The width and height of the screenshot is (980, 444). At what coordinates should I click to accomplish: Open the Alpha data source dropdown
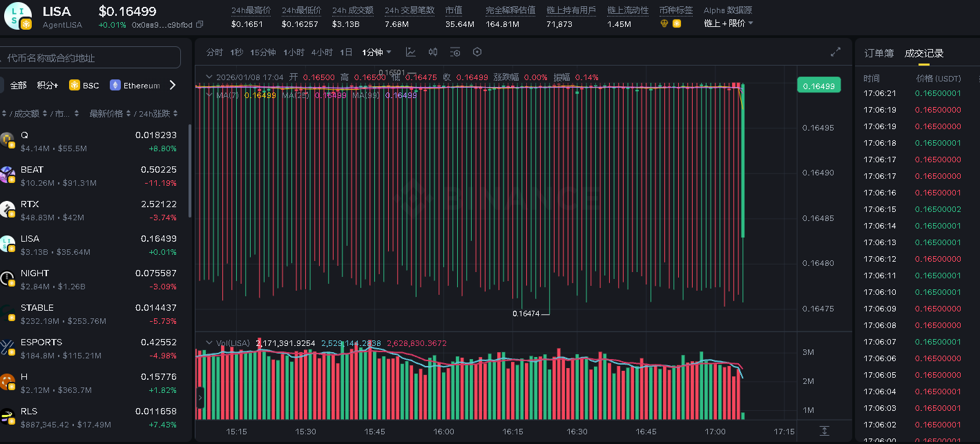point(729,23)
